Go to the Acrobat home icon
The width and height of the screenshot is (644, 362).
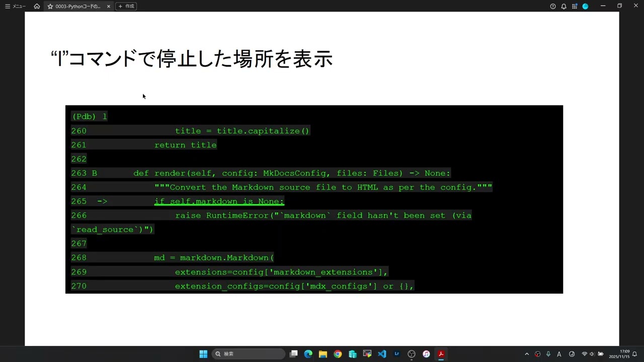[x=37, y=6]
